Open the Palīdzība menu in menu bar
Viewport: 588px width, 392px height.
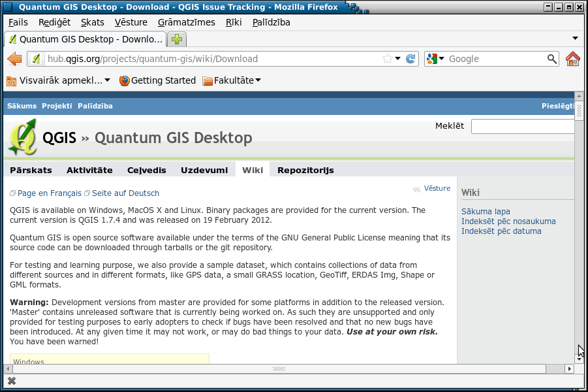[271, 22]
